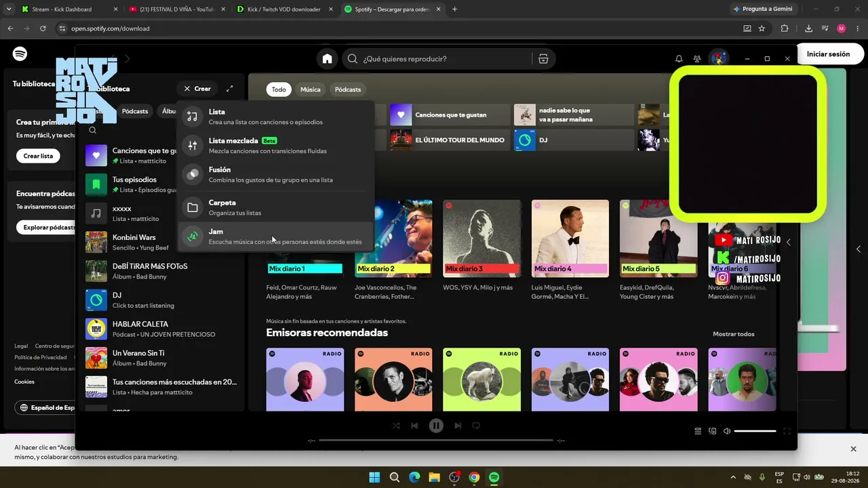The image size is (868, 488).
Task: Show hidden icons in system tray
Action: [x=733, y=477]
